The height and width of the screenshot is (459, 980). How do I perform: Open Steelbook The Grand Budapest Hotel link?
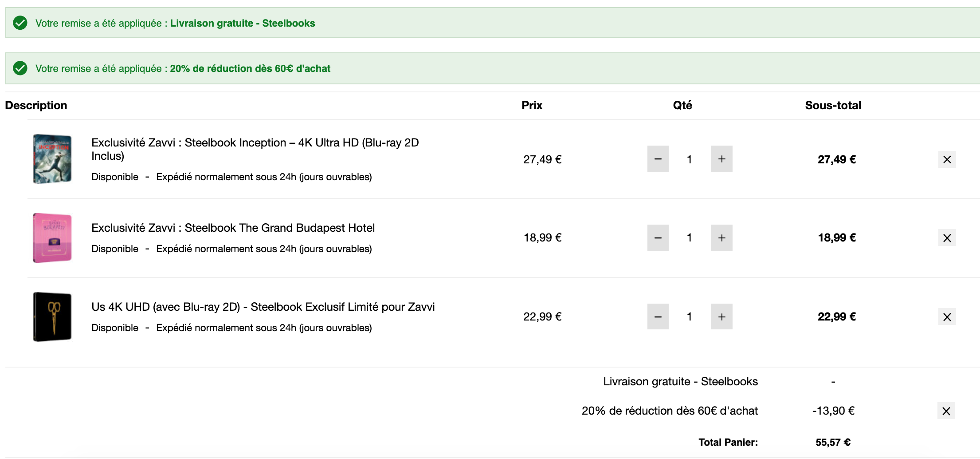click(233, 228)
